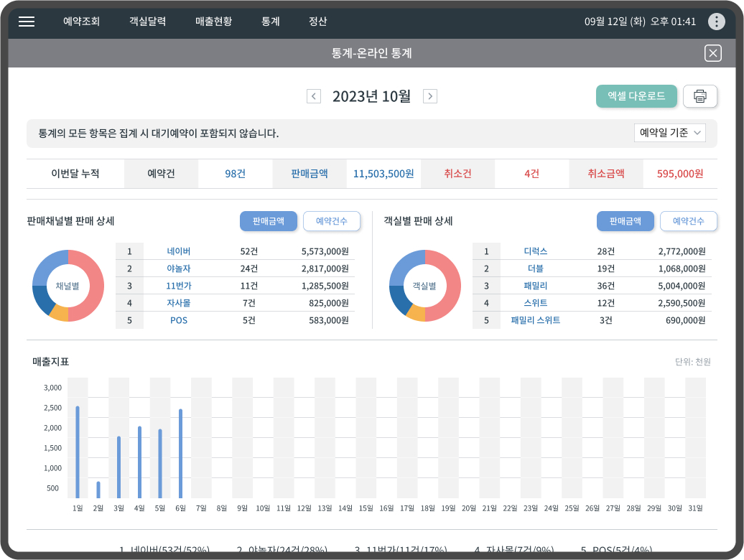Click the 09월 12일 (화) 오후 01:41 datetime
The width and height of the screenshot is (744, 560).
pos(640,22)
